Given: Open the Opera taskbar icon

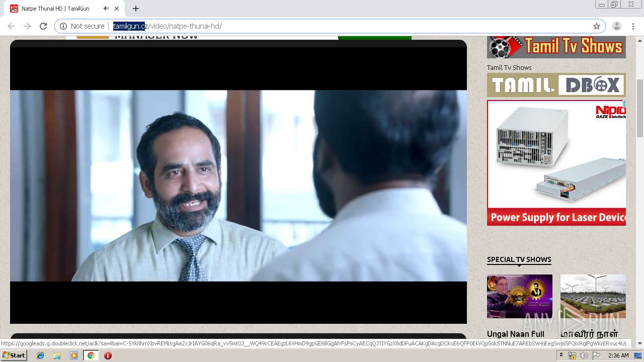Looking at the screenshot, I should (x=108, y=355).
